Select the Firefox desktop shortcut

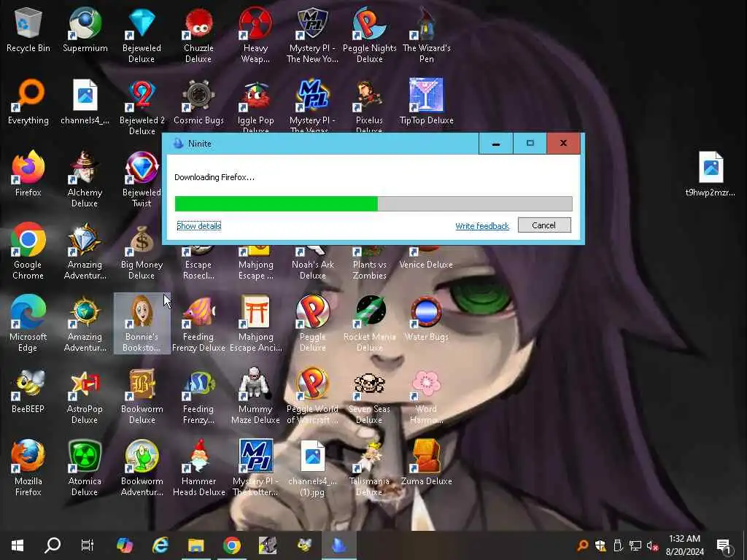28,174
